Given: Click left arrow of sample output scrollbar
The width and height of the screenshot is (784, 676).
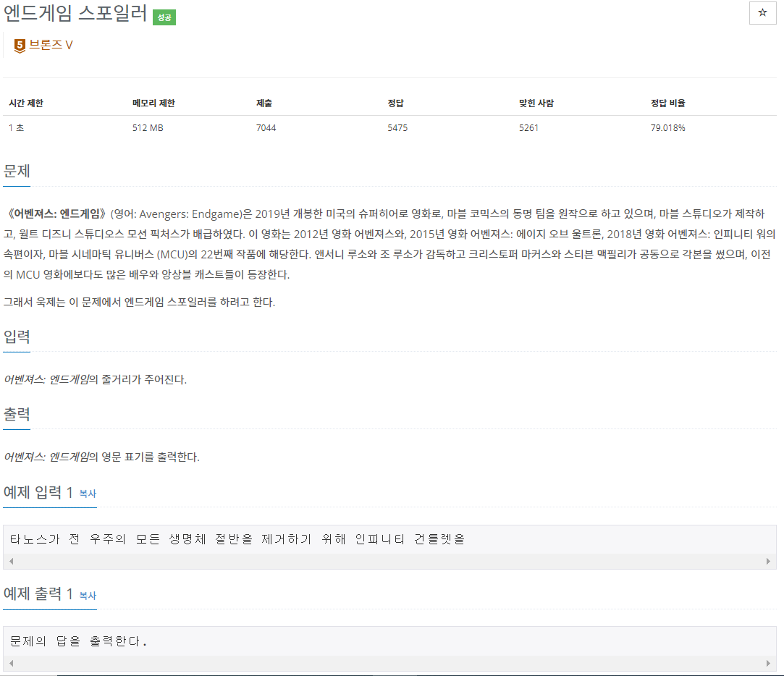Looking at the screenshot, I should click(x=11, y=663).
